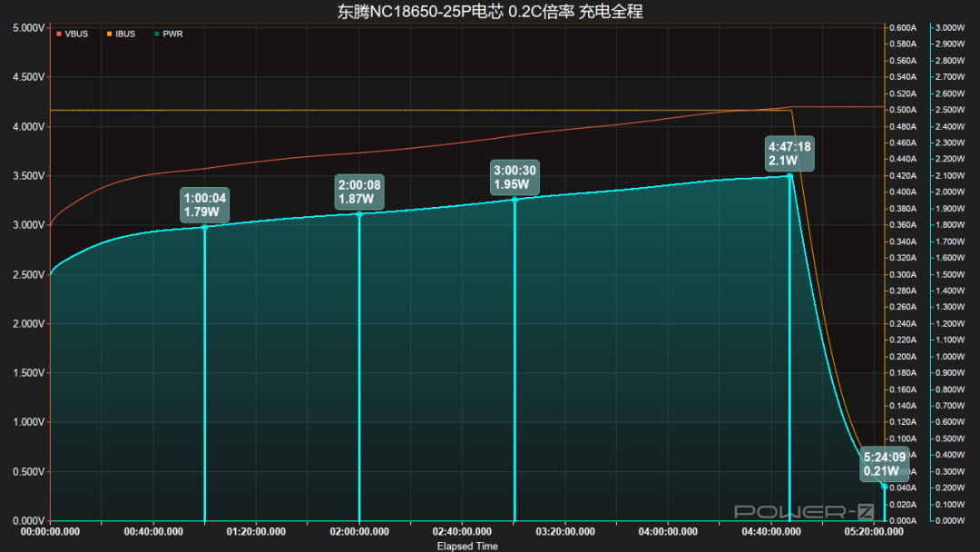980x552 pixels.
Task: Click the 0.700W power axis value
Action: point(950,406)
